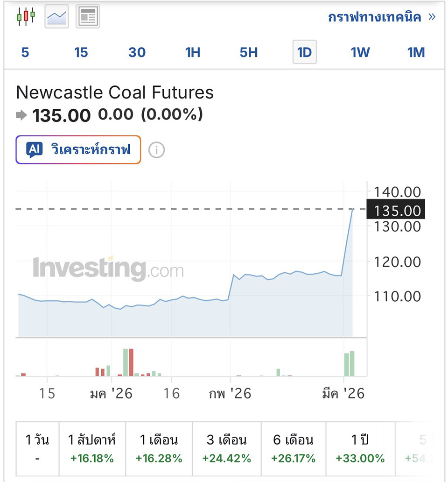Switch to the 1W timeframe
The height and width of the screenshot is (482, 448).
pyautogui.click(x=360, y=52)
